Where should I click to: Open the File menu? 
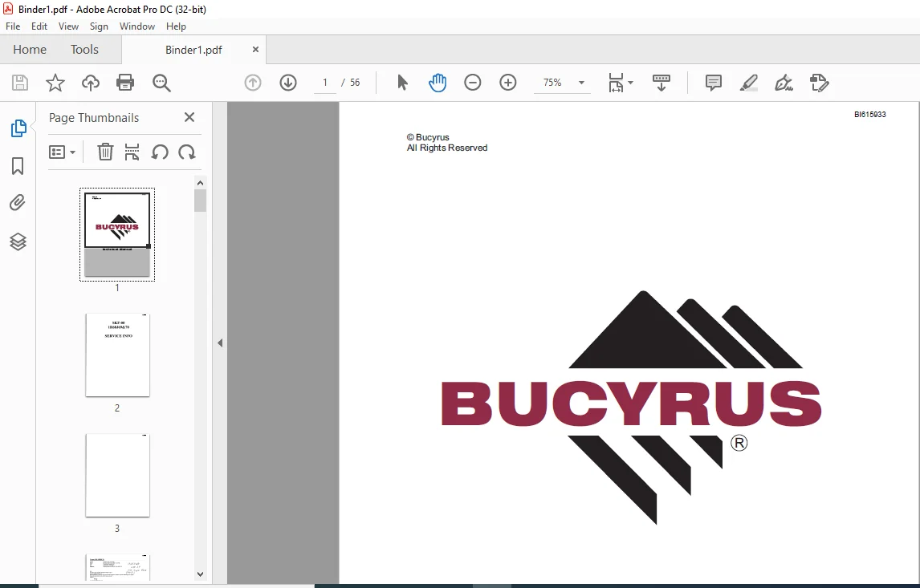pyautogui.click(x=13, y=26)
